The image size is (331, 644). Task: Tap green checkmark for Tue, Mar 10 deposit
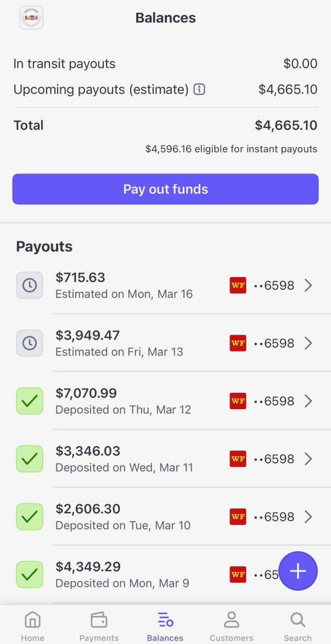pos(29,517)
